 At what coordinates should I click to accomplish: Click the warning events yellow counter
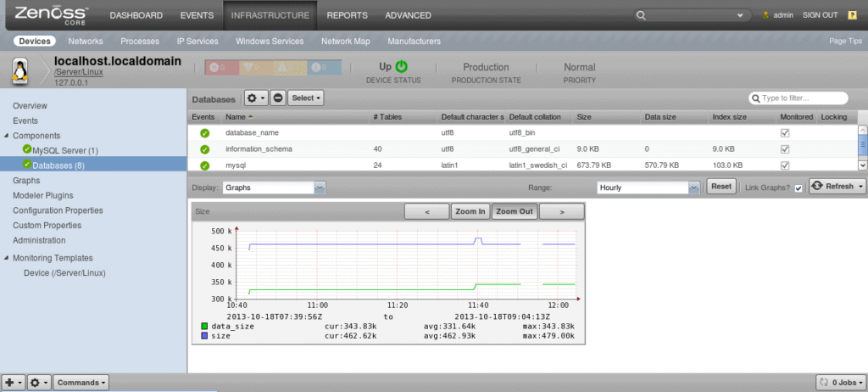290,68
